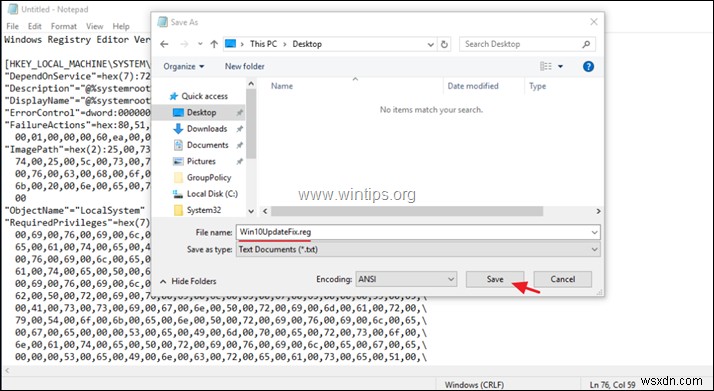The width and height of the screenshot is (714, 391).
Task: Open System32 folder in navigation pane
Action: click(x=204, y=210)
